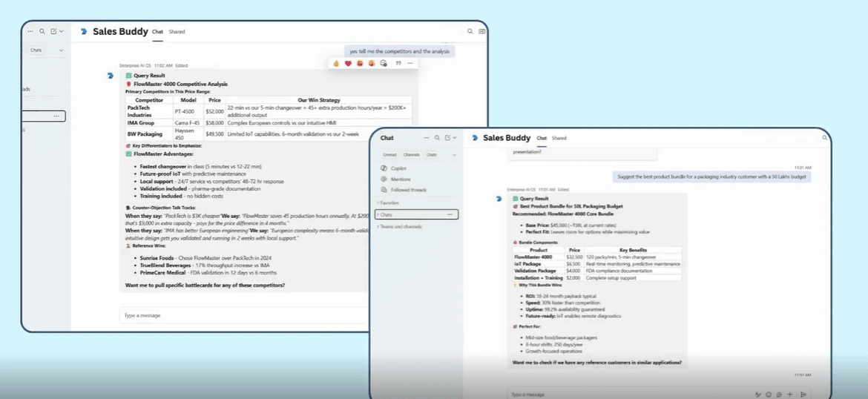Click the plus icon in compose box
Viewport: 868px width, 399px height.
point(789,394)
